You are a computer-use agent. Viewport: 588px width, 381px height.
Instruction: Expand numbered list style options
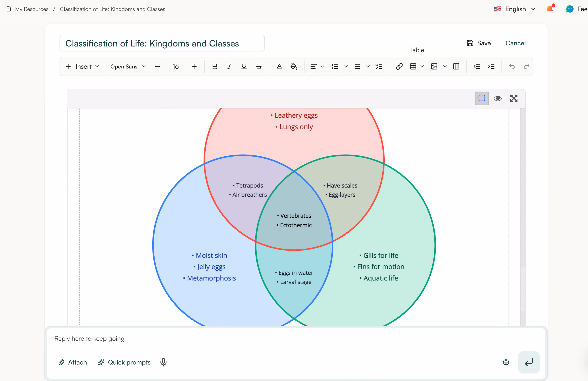point(346,66)
